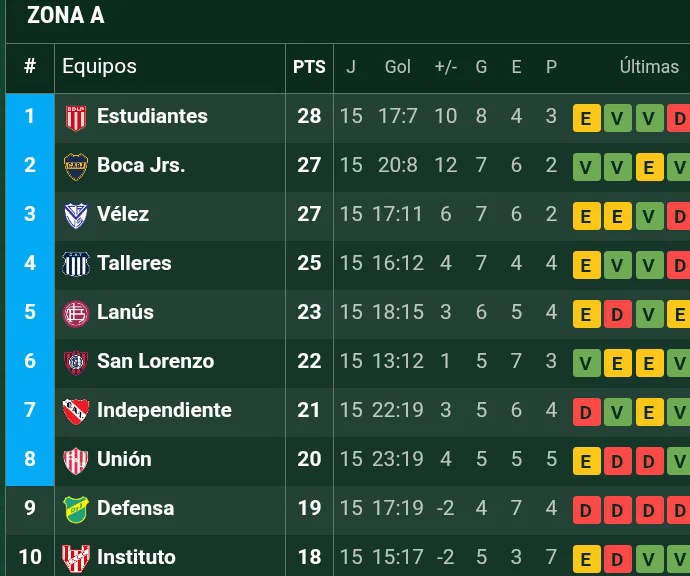Click the Talleres striped crest icon
The image size is (690, 576).
click(76, 264)
